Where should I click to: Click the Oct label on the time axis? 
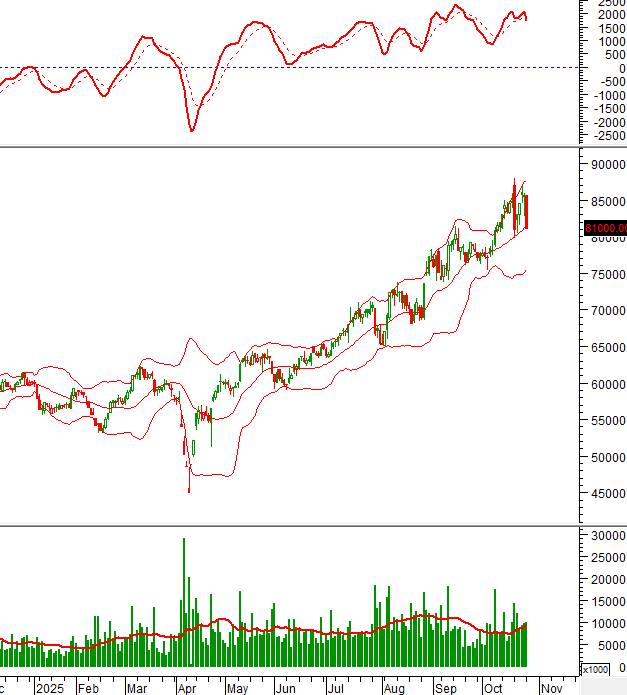(493, 688)
